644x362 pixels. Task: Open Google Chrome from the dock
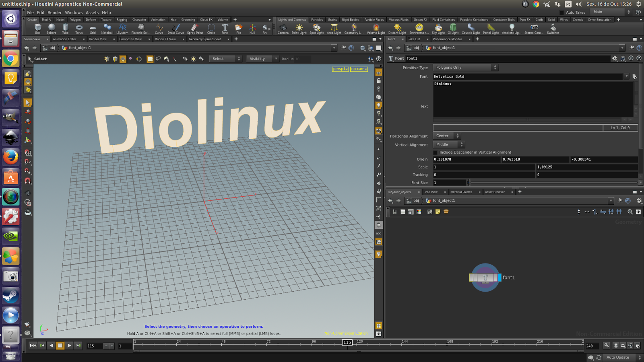[x=11, y=59]
